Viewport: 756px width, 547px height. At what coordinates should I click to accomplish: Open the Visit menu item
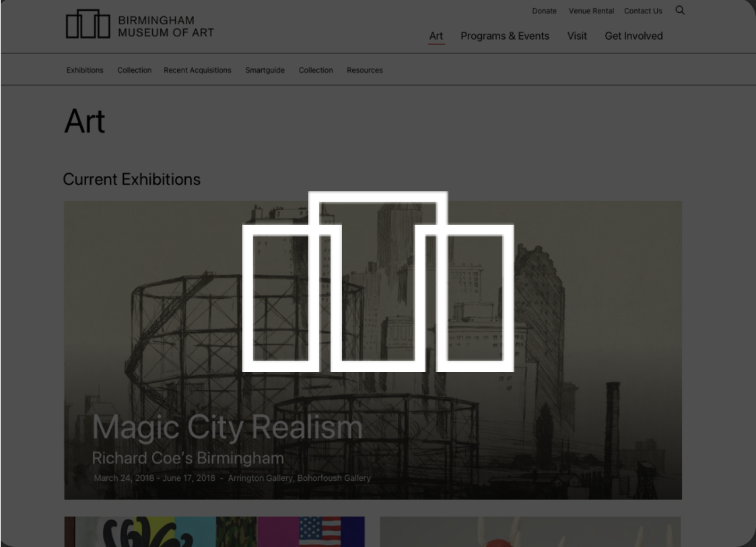(x=577, y=36)
